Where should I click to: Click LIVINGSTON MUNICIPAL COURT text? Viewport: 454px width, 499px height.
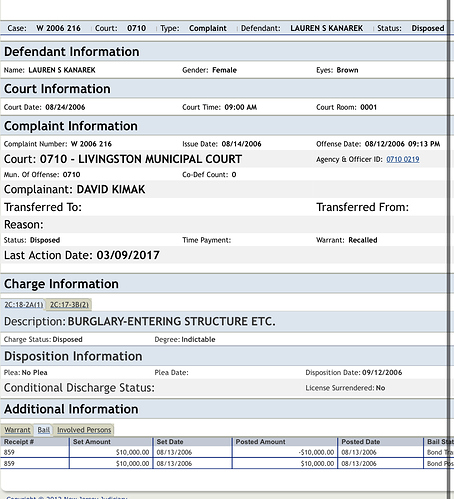160,159
